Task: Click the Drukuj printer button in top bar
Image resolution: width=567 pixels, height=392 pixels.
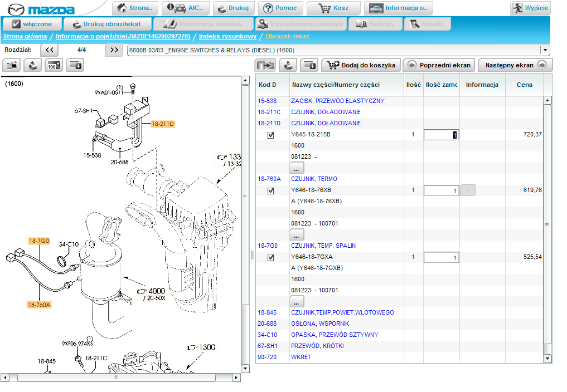Action: (x=234, y=8)
